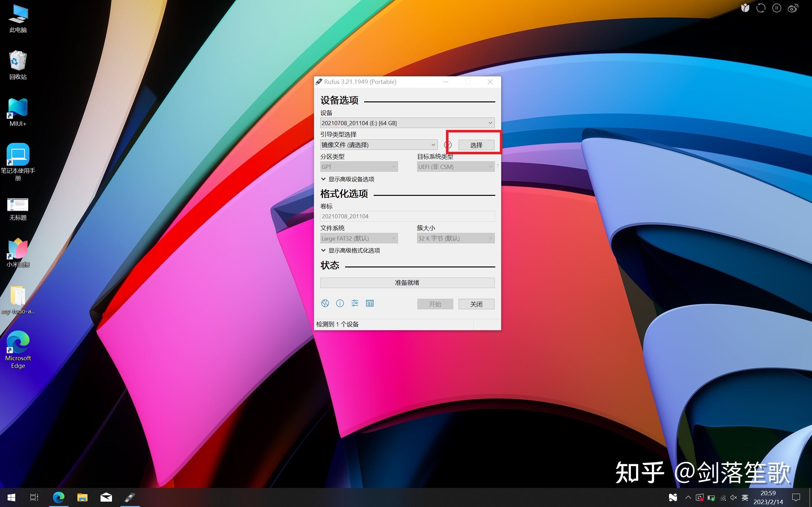This screenshot has width=812, height=507.
Task: Click the checkmark icon beside boot selection
Action: (448, 145)
